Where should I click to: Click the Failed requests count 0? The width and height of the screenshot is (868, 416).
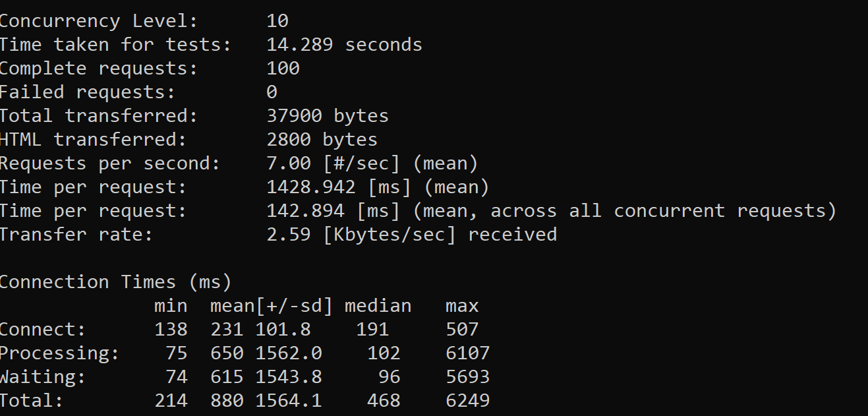[x=272, y=92]
